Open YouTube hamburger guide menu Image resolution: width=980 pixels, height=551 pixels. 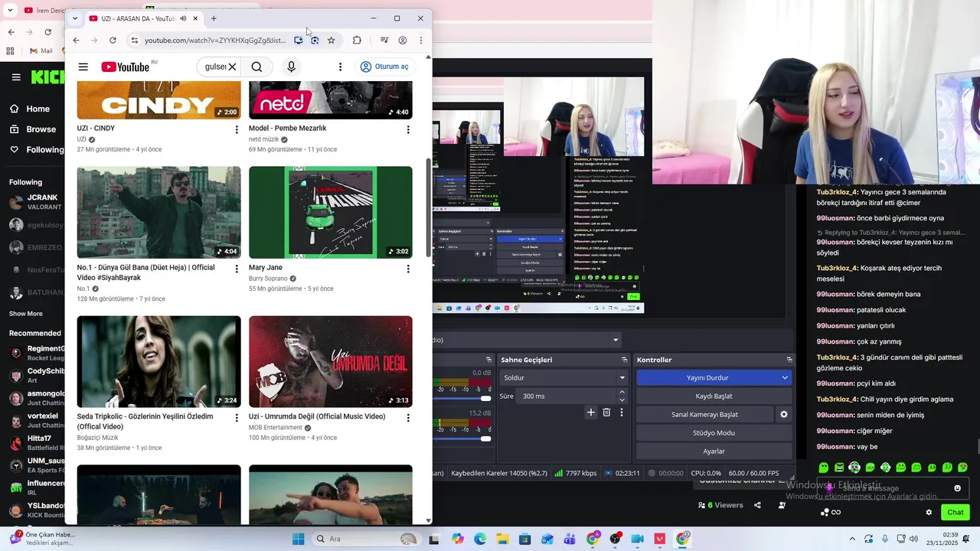click(x=83, y=67)
